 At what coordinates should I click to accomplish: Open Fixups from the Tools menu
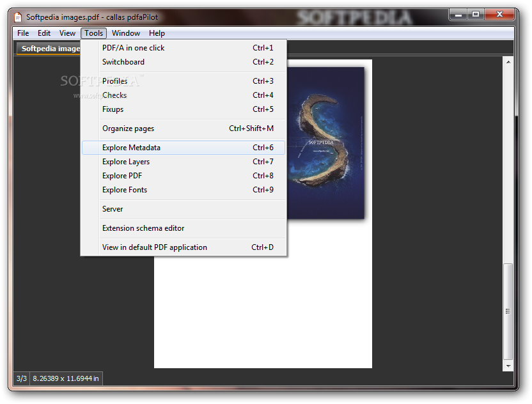[x=184, y=109]
